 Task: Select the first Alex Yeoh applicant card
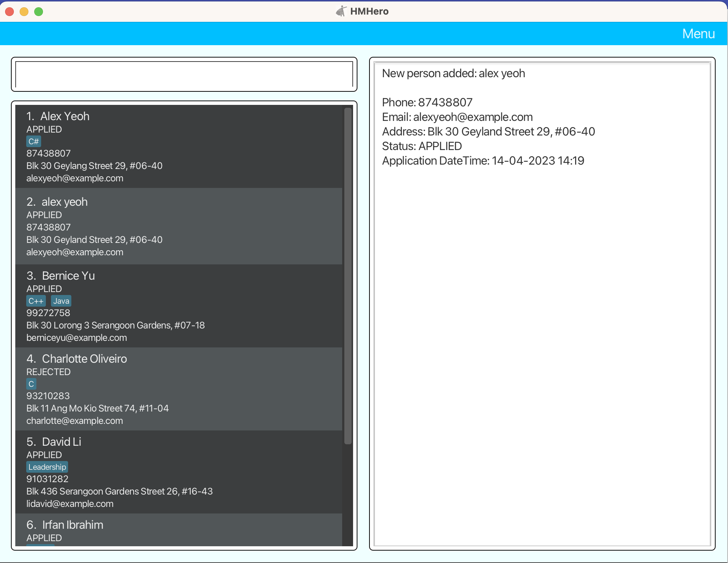coord(178,146)
